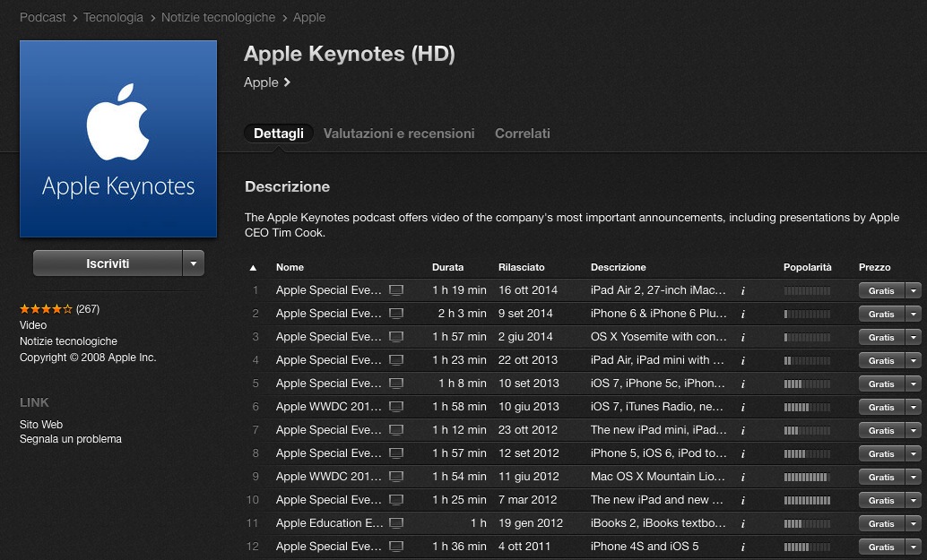Click the Iscriviti subscribe button
Screen dimensions: 927x560
click(108, 263)
